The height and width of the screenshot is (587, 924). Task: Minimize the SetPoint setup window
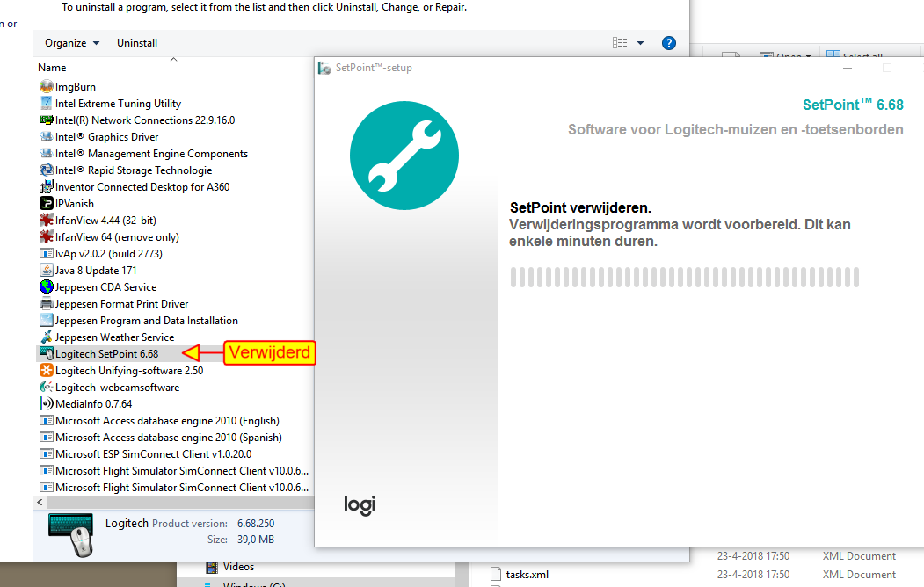pos(848,68)
